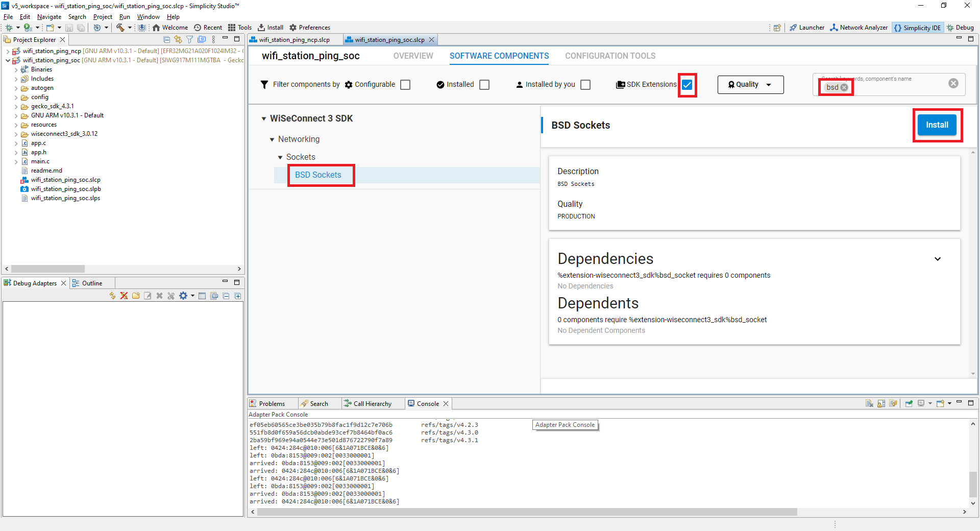Enable the Configurable filter checkbox
Viewport: 980px width, 531px height.
(x=405, y=84)
